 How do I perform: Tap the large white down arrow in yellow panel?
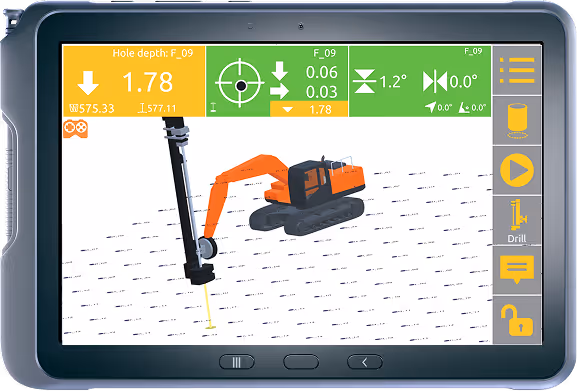(x=88, y=83)
